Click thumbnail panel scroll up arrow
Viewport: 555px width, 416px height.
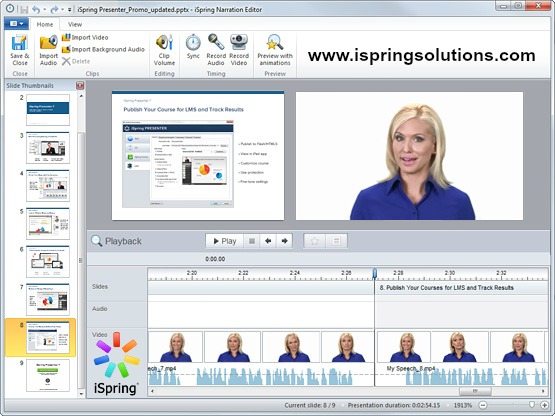point(81,96)
